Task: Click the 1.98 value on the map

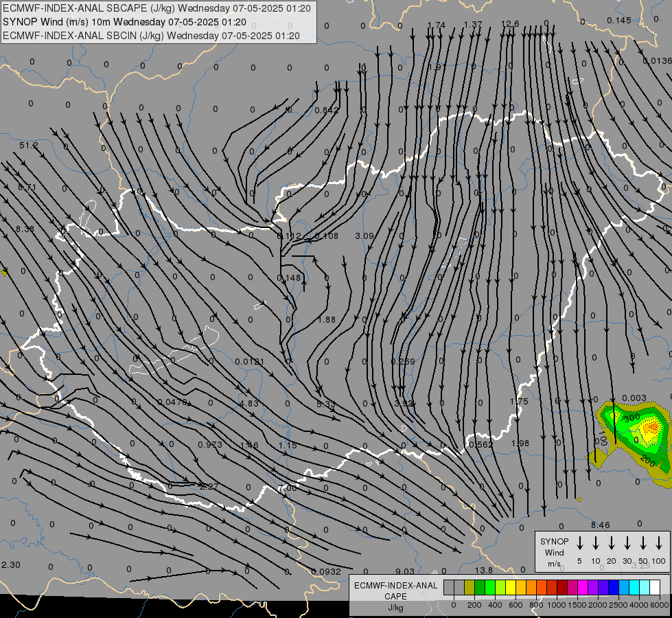Action: click(520, 443)
